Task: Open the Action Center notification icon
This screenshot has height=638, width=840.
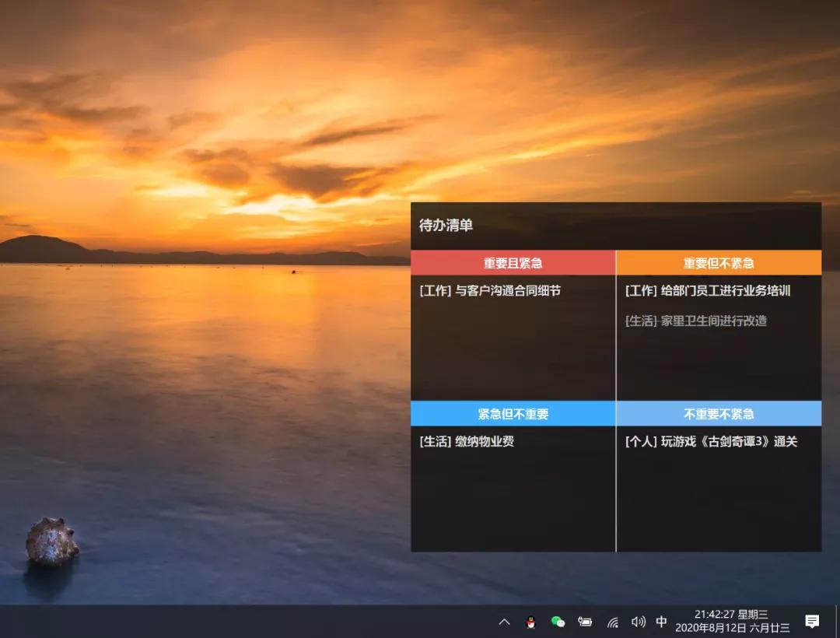Action: [x=812, y=622]
